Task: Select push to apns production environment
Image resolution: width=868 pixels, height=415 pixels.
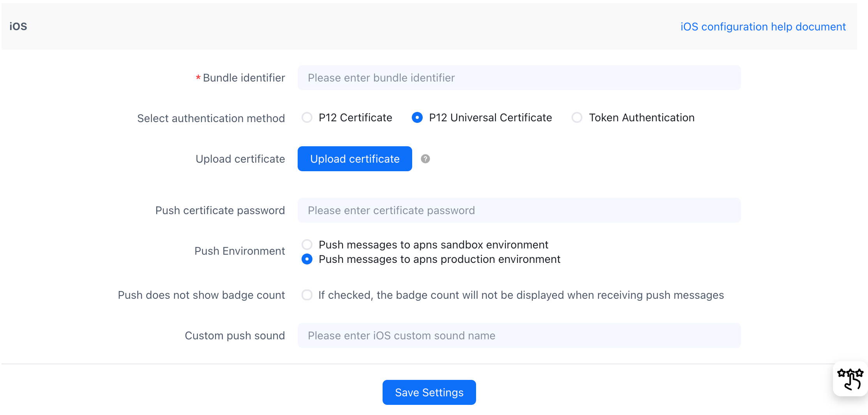Action: coord(307,259)
